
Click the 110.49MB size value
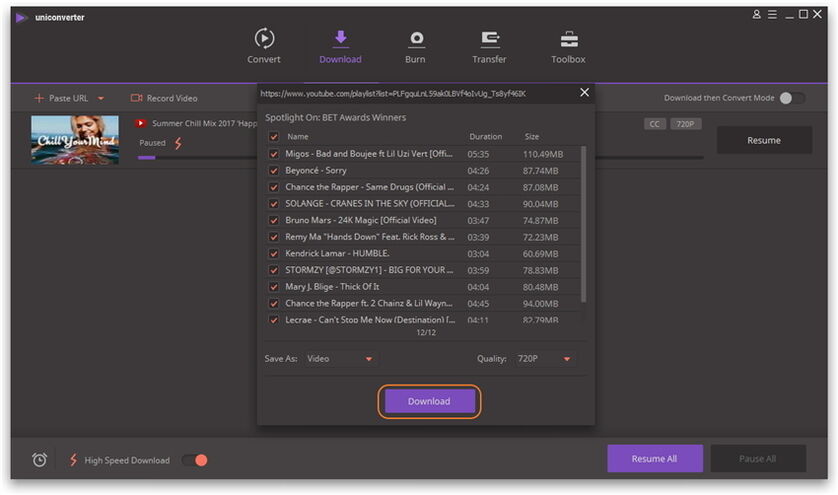click(542, 154)
